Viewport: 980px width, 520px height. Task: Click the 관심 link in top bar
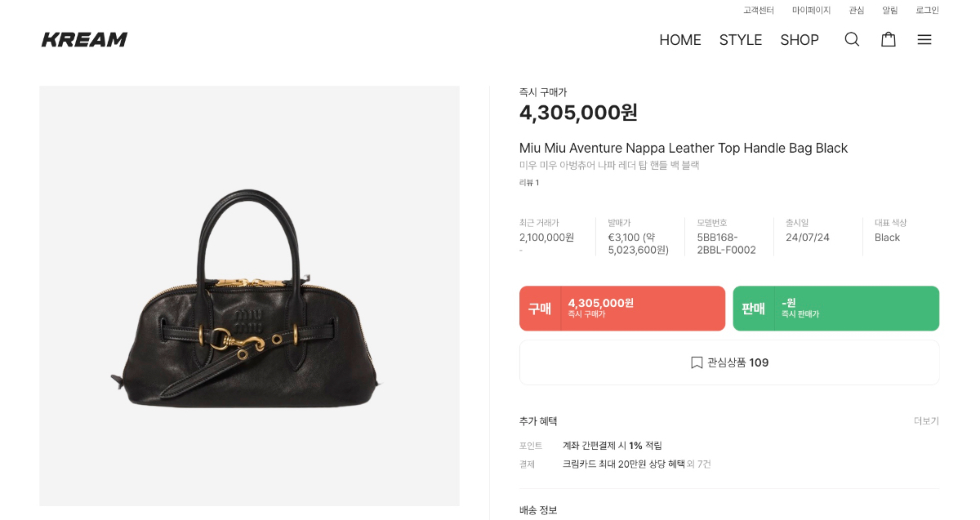pyautogui.click(x=856, y=11)
